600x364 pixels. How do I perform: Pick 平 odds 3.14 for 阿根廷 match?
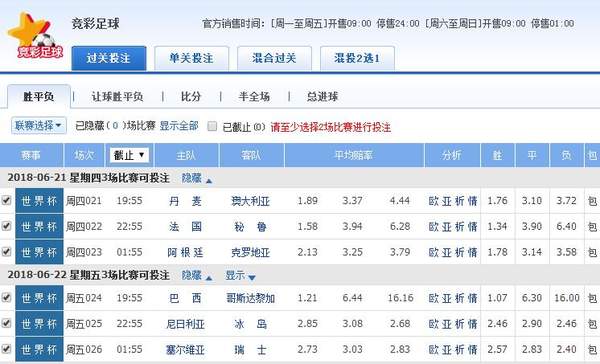(532, 252)
